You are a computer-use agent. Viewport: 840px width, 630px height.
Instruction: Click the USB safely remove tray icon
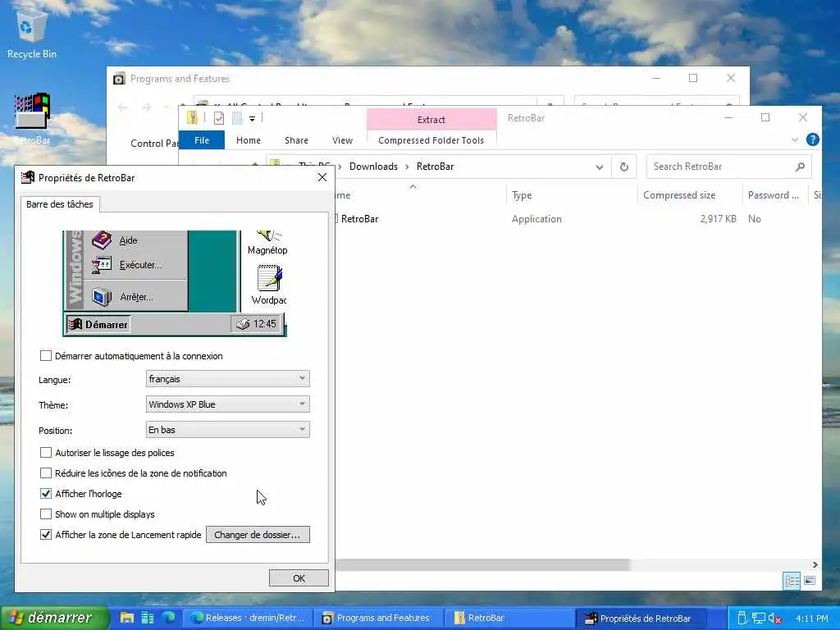[742, 619]
